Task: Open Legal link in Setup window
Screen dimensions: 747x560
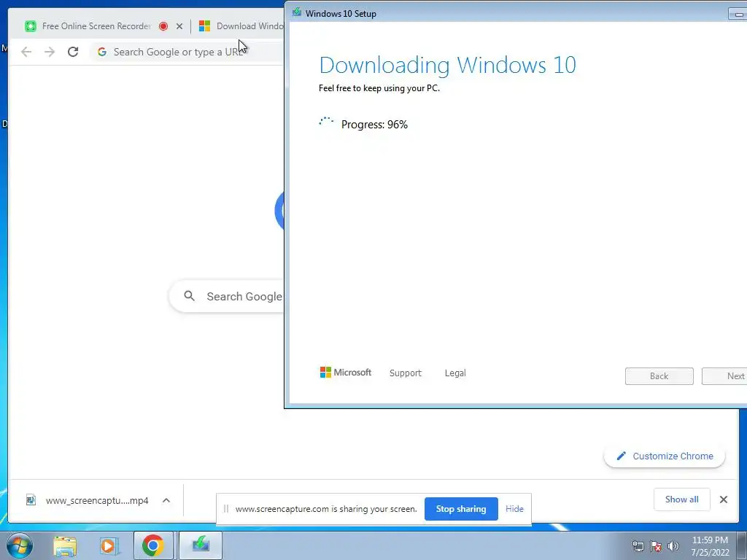Action: (455, 373)
